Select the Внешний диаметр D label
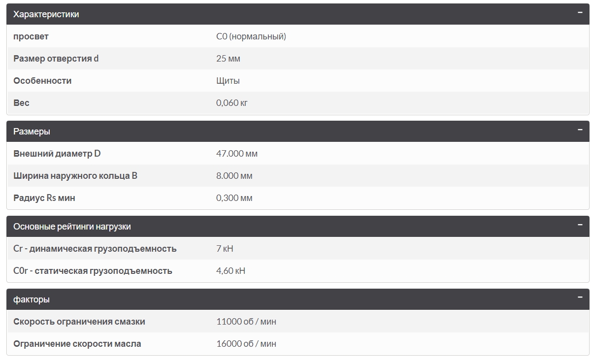Image resolution: width=592 pixels, height=364 pixels. pyautogui.click(x=57, y=154)
